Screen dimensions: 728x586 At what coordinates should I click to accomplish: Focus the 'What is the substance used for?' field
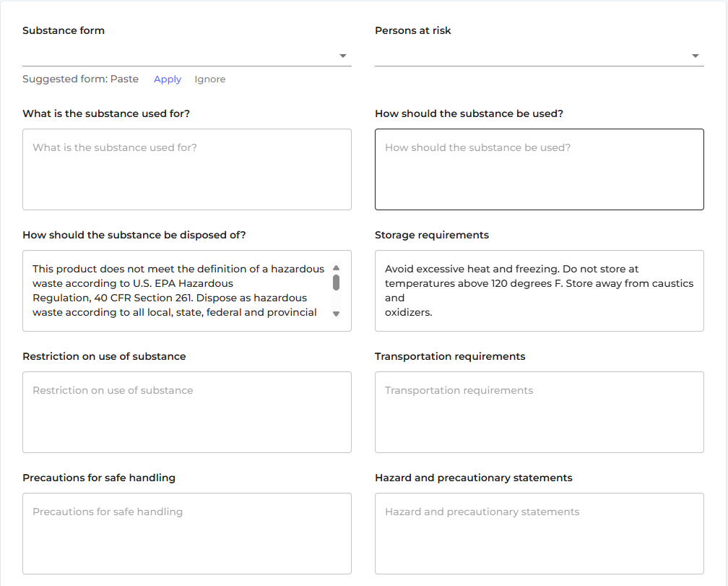coord(187,170)
